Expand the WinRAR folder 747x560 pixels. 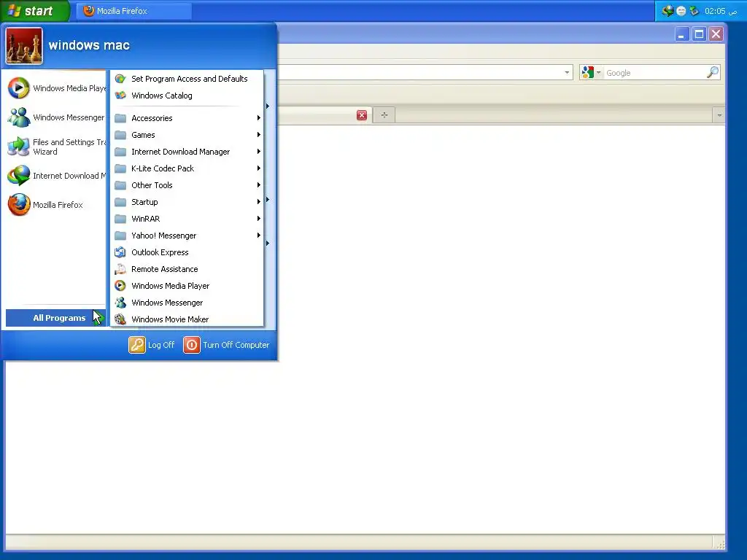(x=187, y=219)
